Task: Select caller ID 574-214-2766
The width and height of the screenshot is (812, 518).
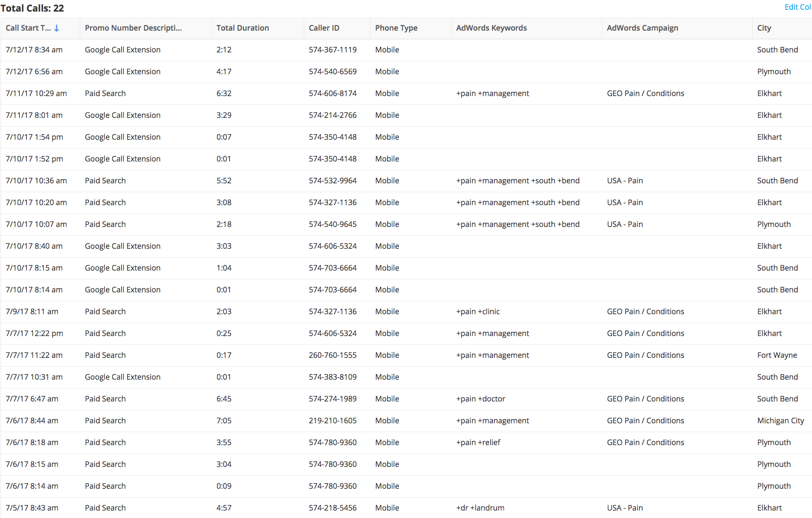Action: tap(332, 115)
